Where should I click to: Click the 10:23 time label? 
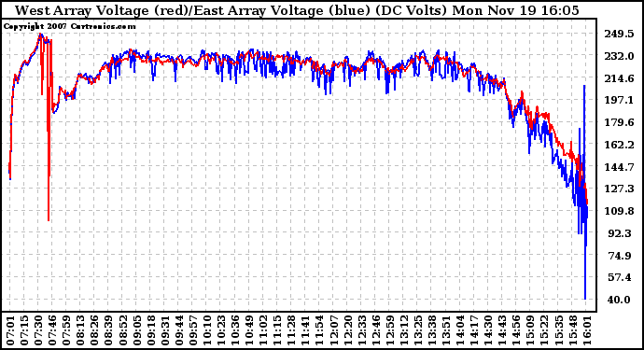click(x=221, y=330)
